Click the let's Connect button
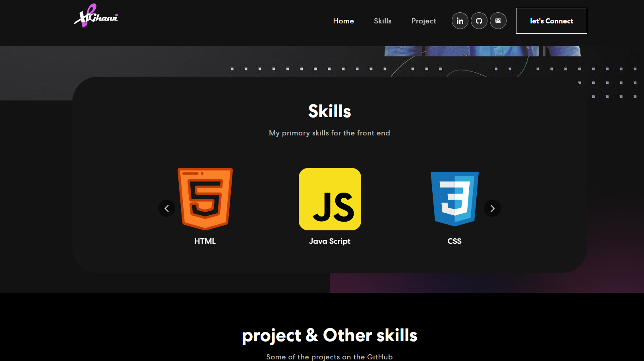Image resolution: width=644 pixels, height=361 pixels. click(551, 21)
